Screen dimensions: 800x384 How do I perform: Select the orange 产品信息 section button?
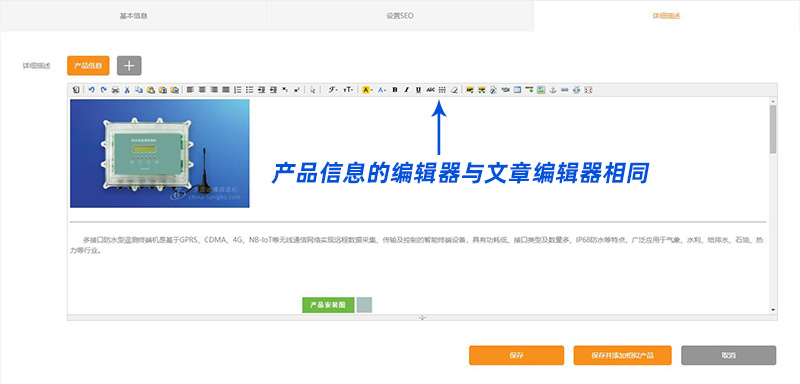(x=88, y=66)
